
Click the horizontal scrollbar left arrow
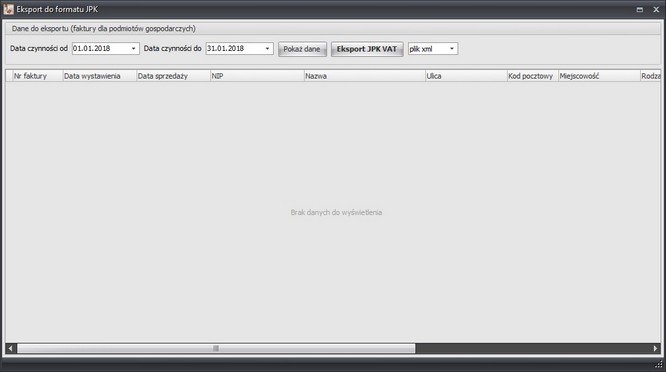coord(11,348)
